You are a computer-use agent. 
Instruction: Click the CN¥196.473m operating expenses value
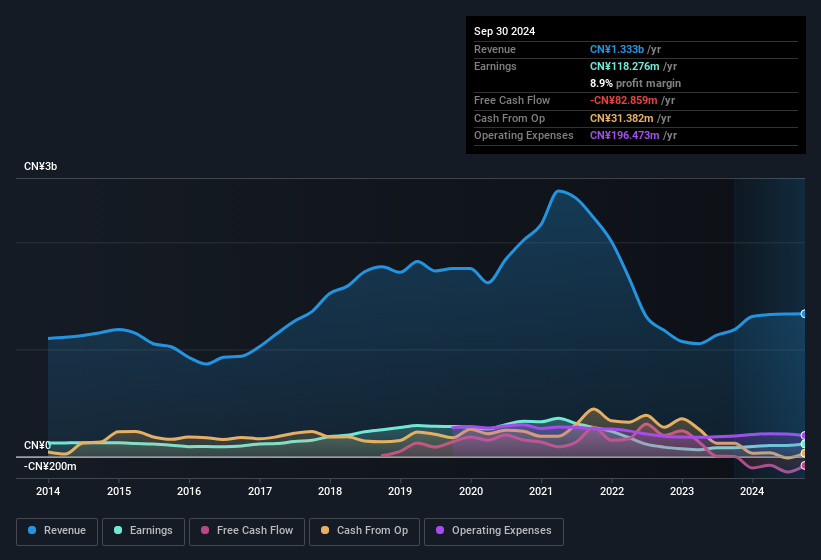coord(625,135)
